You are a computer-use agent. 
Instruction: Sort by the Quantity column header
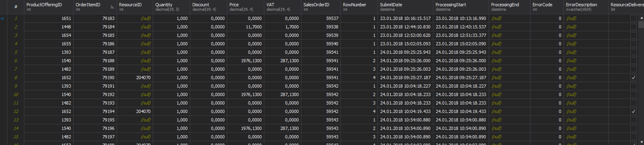171,7
